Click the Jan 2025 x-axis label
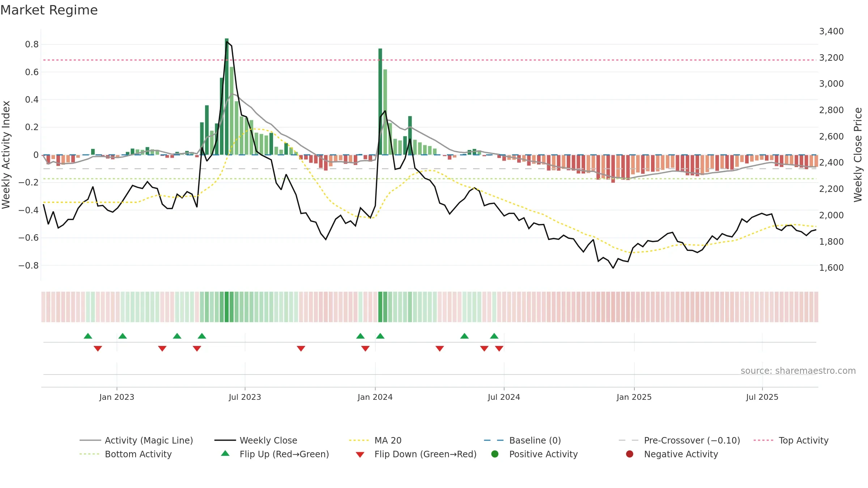This screenshot has height=488, width=868. 634,397
